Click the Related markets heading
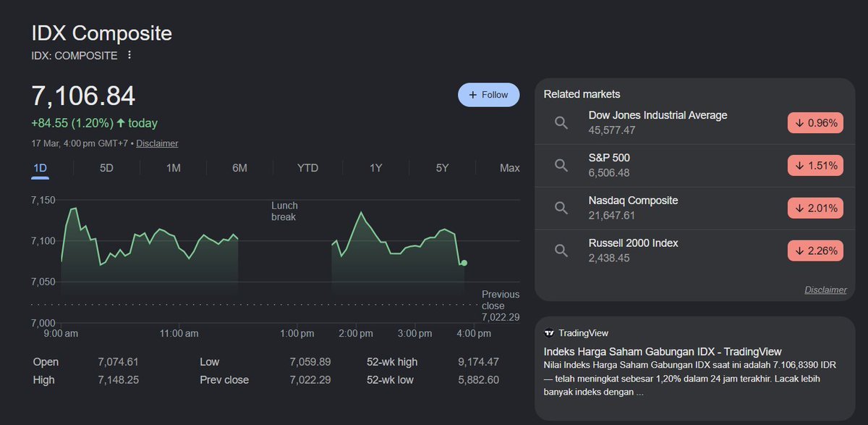The image size is (868, 425). [x=582, y=94]
